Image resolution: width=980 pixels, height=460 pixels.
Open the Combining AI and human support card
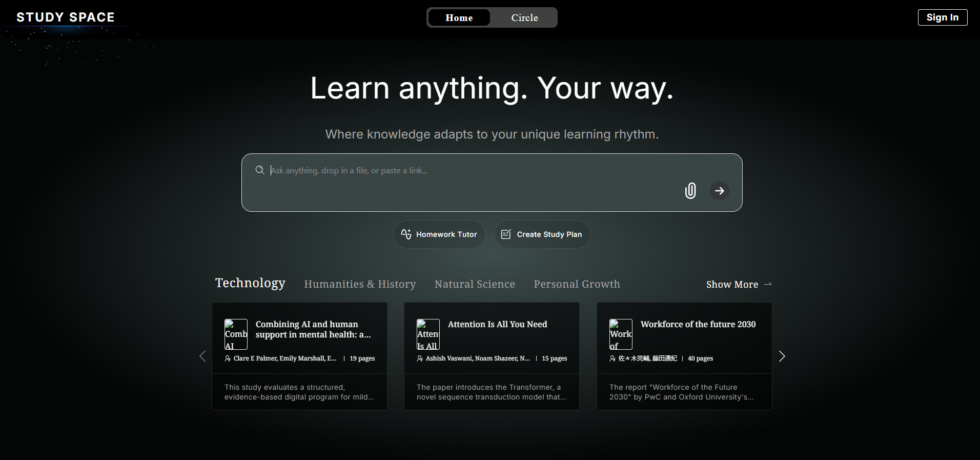click(x=313, y=329)
